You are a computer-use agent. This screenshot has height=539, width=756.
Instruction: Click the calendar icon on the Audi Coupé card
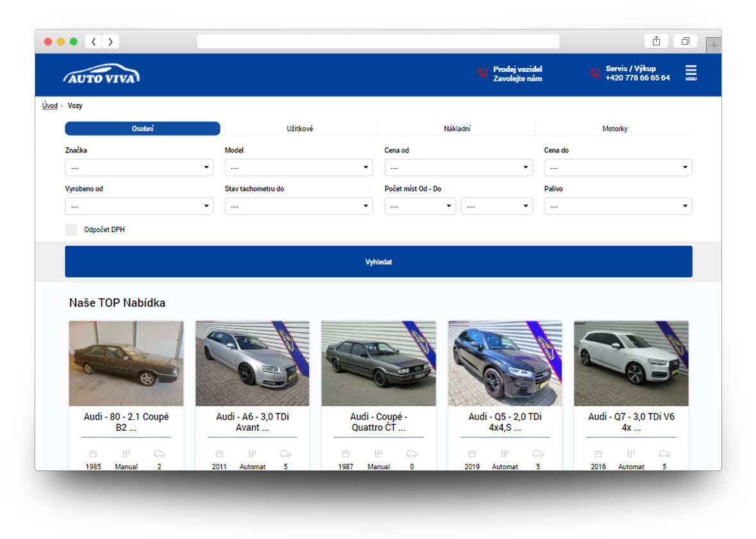(x=346, y=454)
